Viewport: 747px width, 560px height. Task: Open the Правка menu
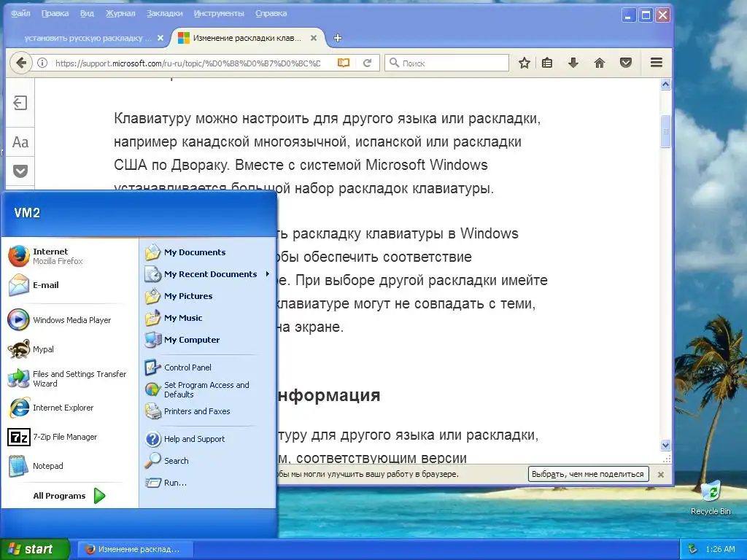pyautogui.click(x=55, y=13)
